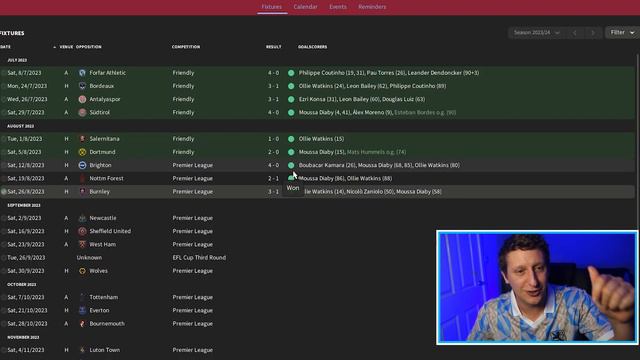
Task: Click the Everton club badge
Action: tap(82, 310)
